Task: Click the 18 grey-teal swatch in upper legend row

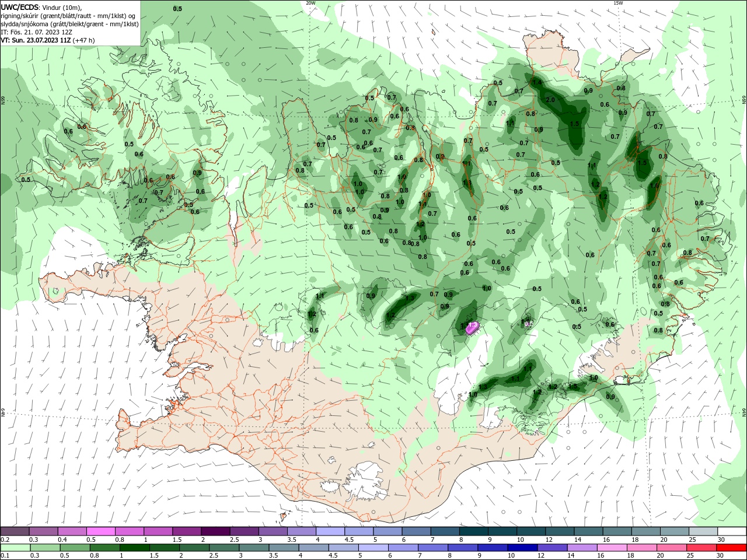Action: click(646, 531)
